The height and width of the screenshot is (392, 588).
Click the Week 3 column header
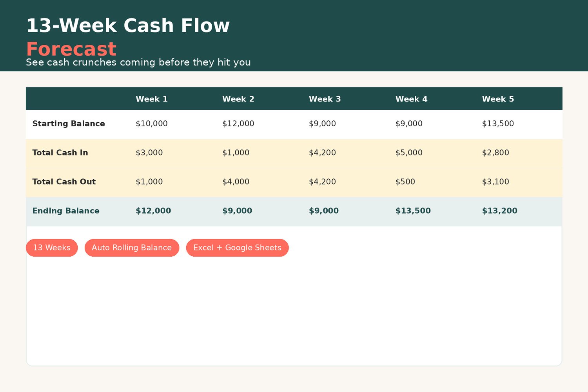pos(325,99)
